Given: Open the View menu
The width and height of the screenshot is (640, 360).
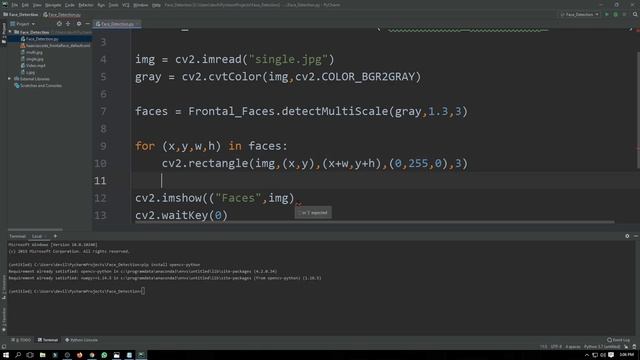Looking at the screenshot, I should click(37, 5).
